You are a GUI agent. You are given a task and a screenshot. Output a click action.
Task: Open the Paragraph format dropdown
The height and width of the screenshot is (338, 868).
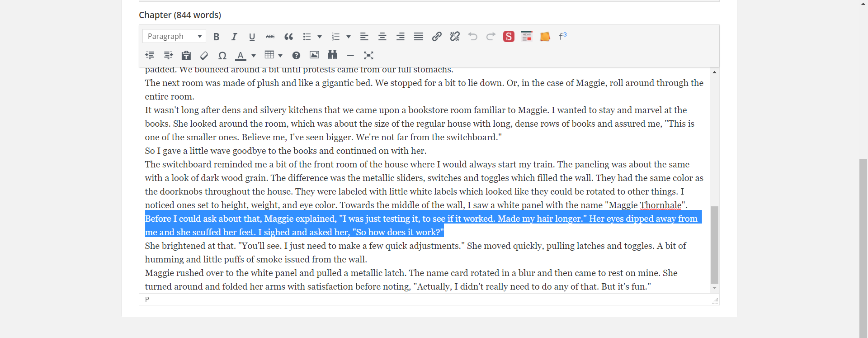coord(174,36)
